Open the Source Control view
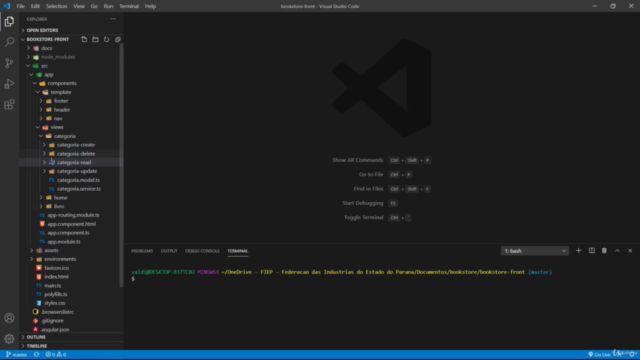This screenshot has width=640, height=360. [9, 63]
